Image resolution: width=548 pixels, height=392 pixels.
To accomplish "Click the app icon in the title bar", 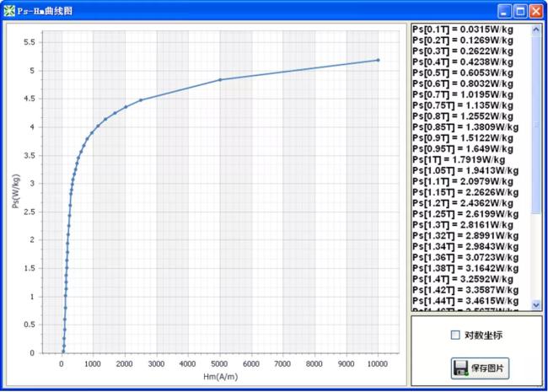I will point(9,11).
